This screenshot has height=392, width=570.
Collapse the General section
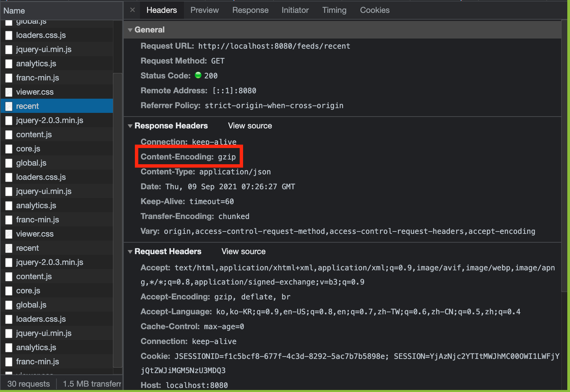point(130,30)
